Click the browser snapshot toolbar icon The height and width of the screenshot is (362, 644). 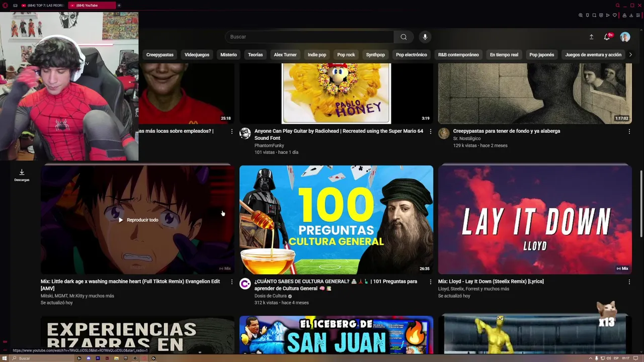(x=594, y=15)
